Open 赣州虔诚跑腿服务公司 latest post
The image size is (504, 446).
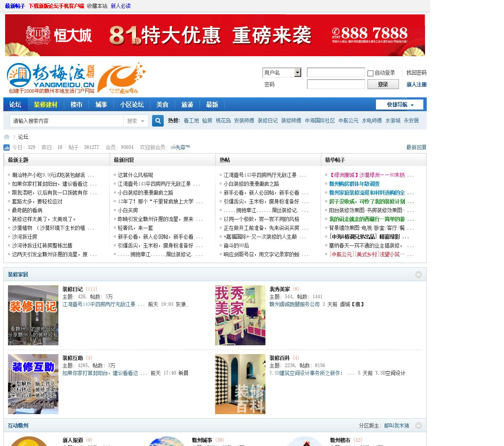(294, 304)
